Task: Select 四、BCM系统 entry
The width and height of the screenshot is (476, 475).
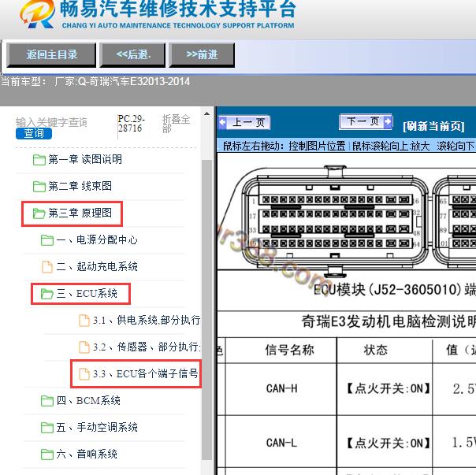Action: pos(88,401)
